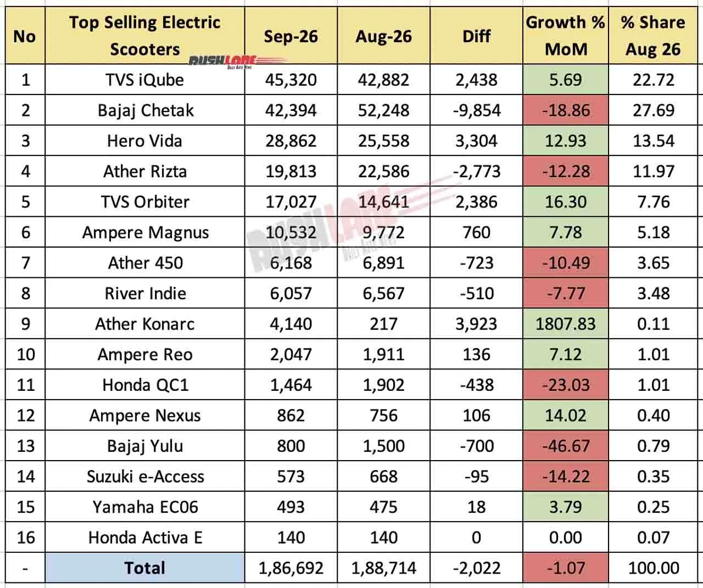Screen dimensions: 703x588
Task: Select the Ather Rizta row name
Action: click(x=145, y=171)
